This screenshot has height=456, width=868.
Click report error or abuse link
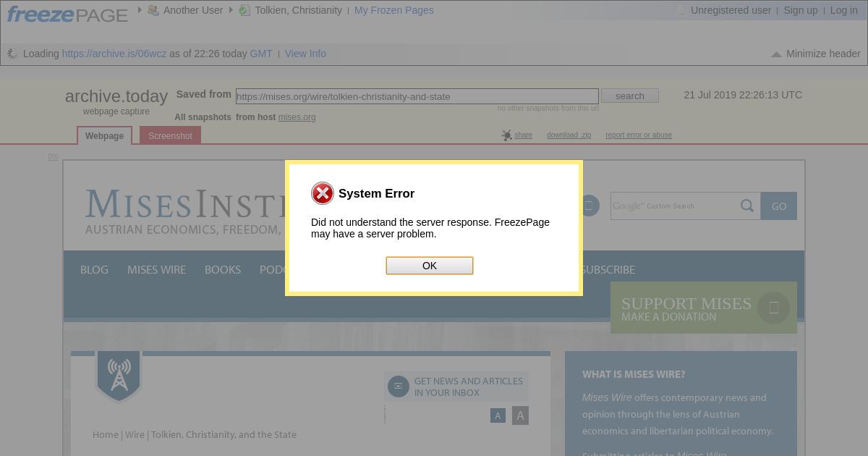click(x=639, y=135)
